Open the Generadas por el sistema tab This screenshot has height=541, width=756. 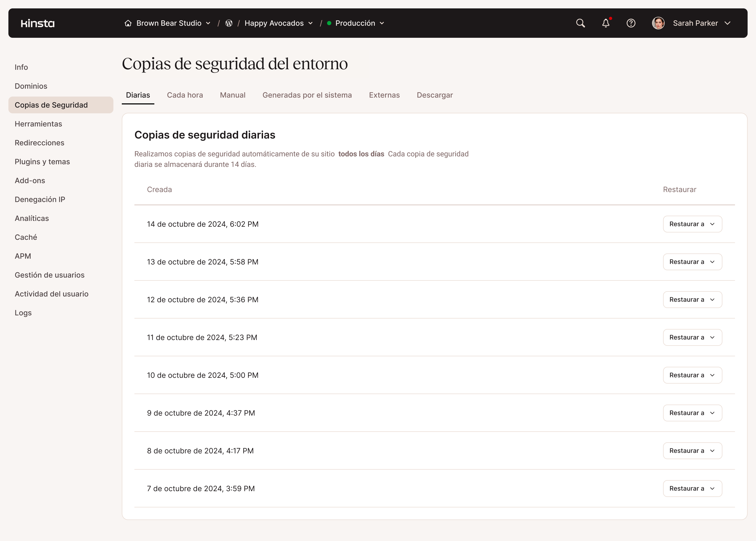click(307, 95)
